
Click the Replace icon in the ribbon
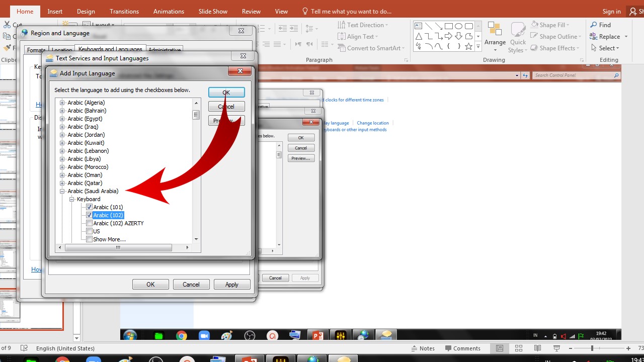[594, 36]
